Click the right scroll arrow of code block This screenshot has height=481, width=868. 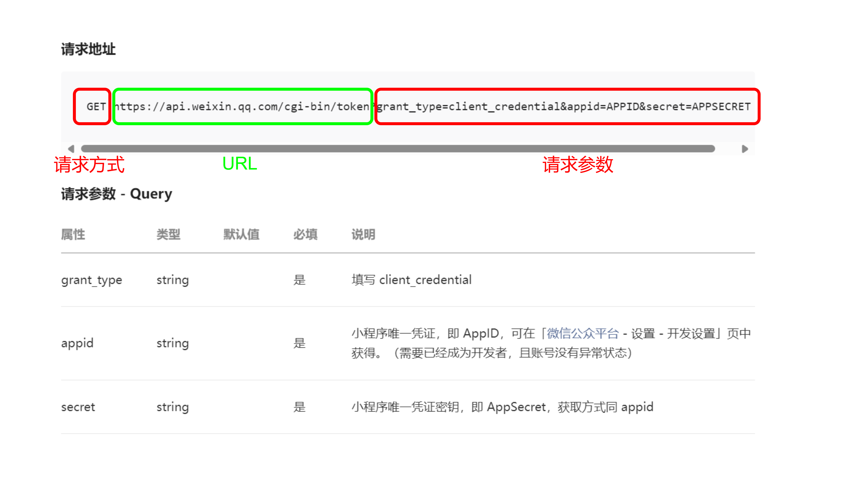[745, 149]
